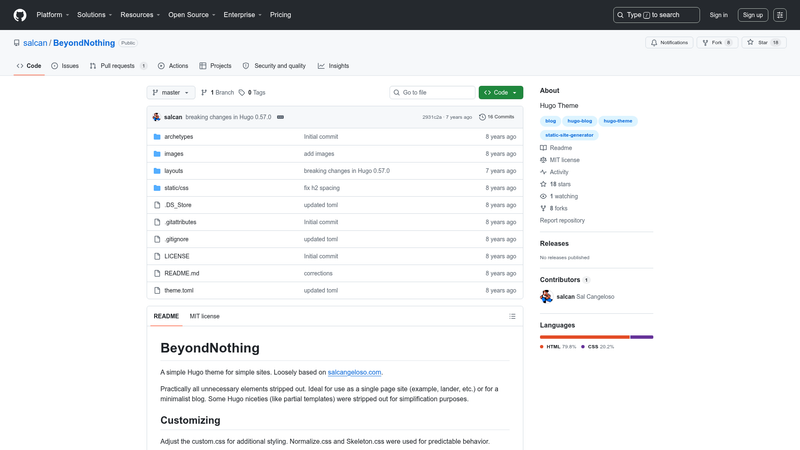The width and height of the screenshot is (800, 450).
Task: Open the Solutions dropdown menu
Action: coord(94,15)
